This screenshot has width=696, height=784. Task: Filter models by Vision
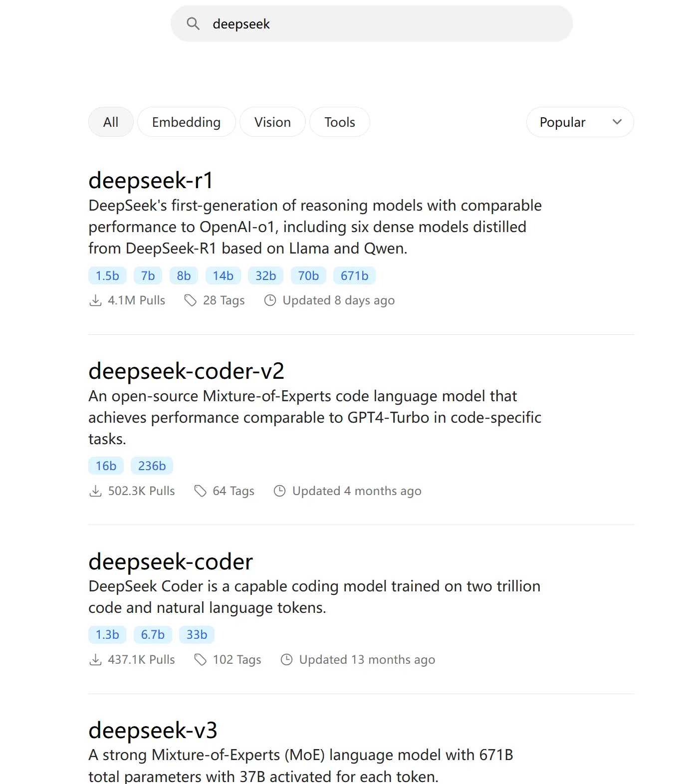point(272,122)
